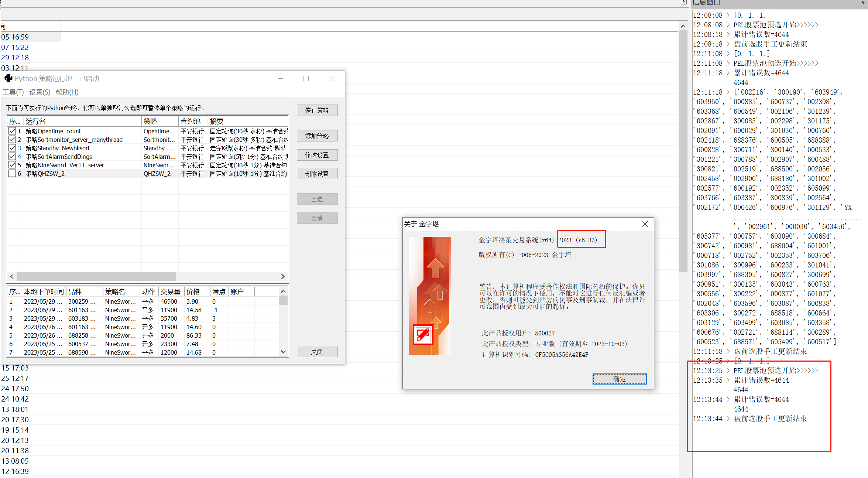Open the 工具(T) menu
The height and width of the screenshot is (478, 868).
click(13, 92)
